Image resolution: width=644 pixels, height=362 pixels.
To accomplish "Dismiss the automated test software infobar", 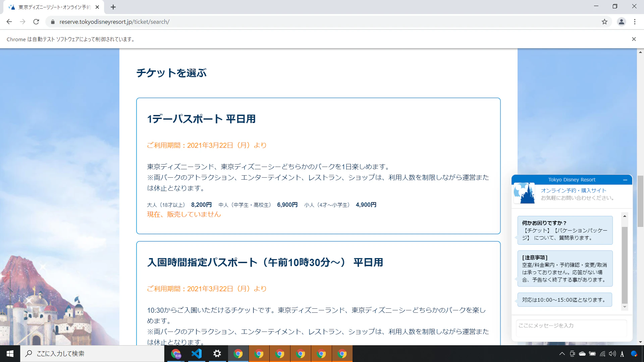I will click(x=634, y=39).
